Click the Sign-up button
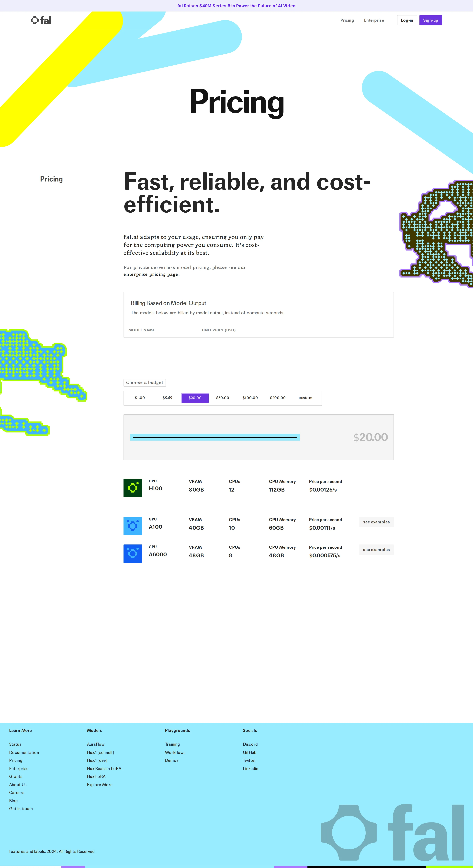This screenshot has width=473, height=868. coord(431,20)
